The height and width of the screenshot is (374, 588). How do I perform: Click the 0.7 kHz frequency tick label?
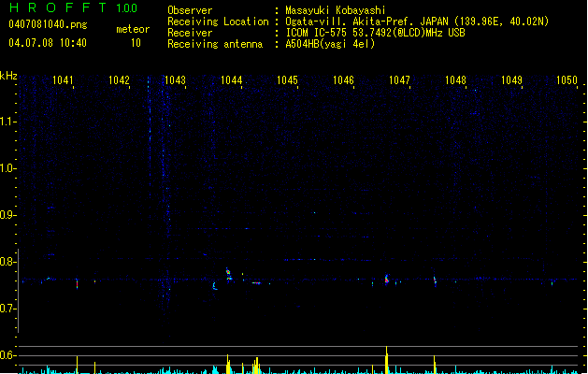point(7,309)
